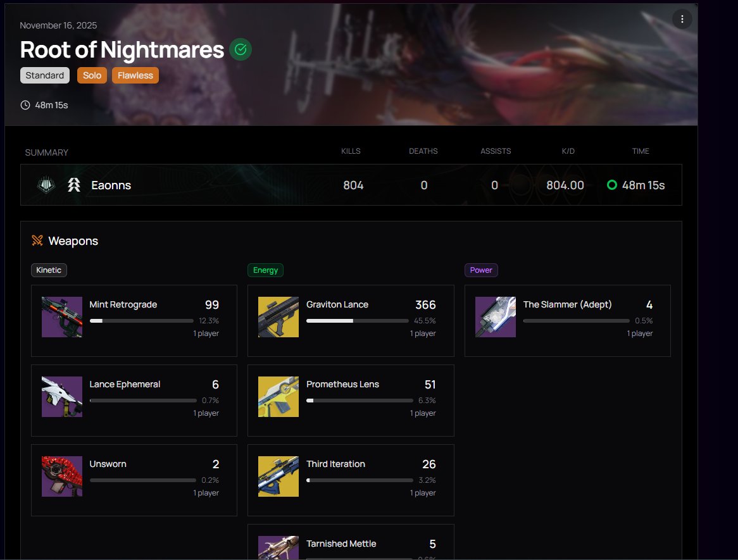Click the SUMMARY label

[47, 152]
